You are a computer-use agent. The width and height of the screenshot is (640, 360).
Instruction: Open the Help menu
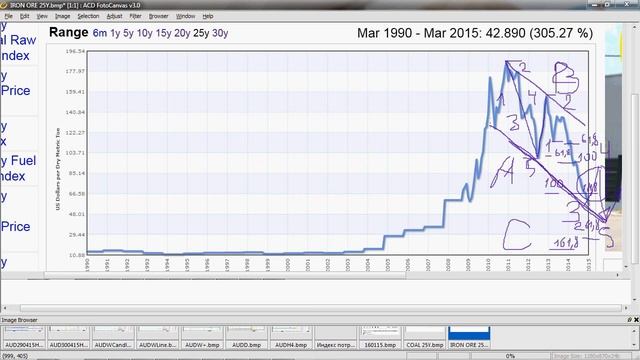point(208,16)
